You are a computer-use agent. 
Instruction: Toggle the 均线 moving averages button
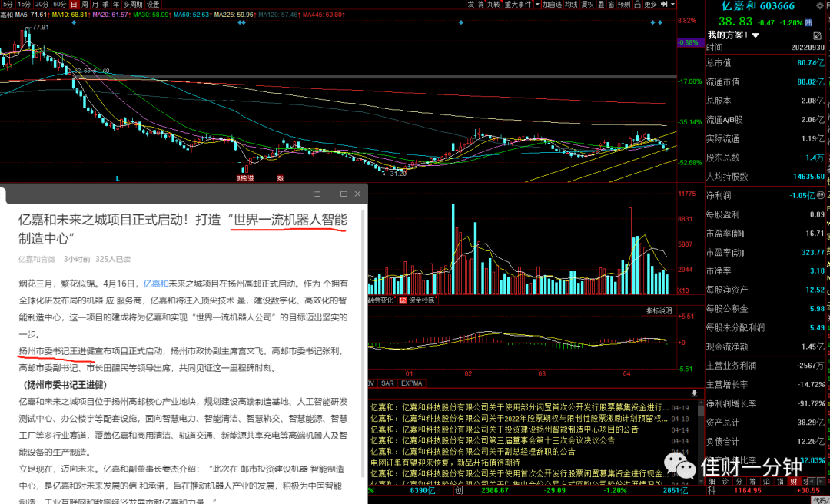[571, 5]
